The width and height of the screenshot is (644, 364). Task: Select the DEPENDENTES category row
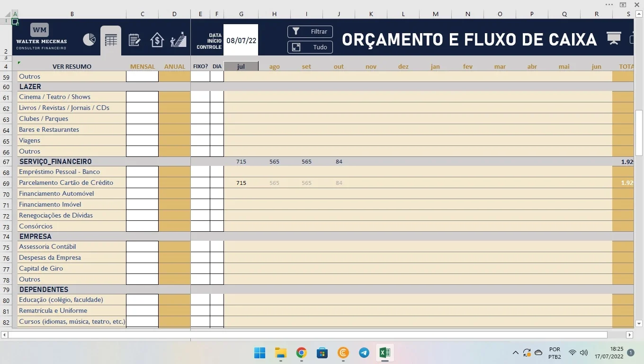(x=44, y=290)
